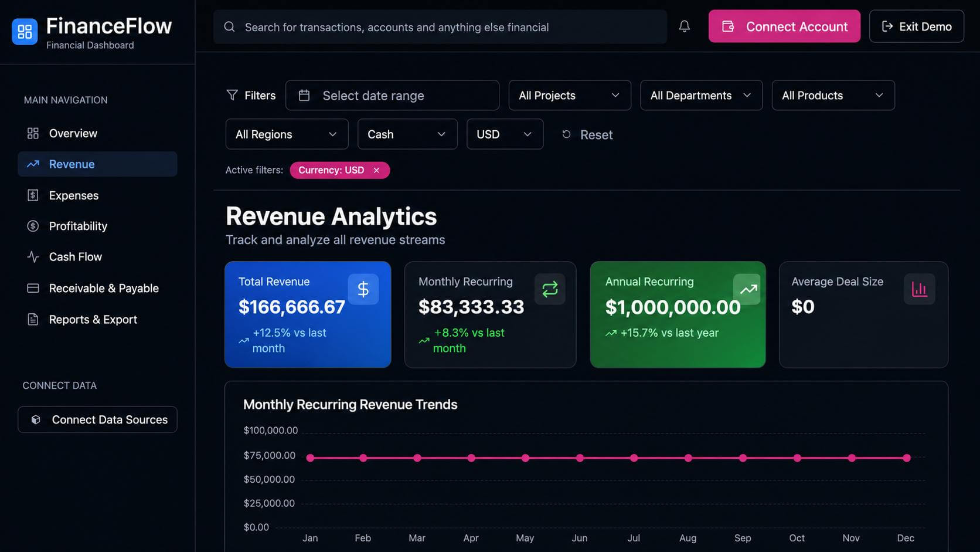Click the Dec data point on chart

click(x=907, y=458)
